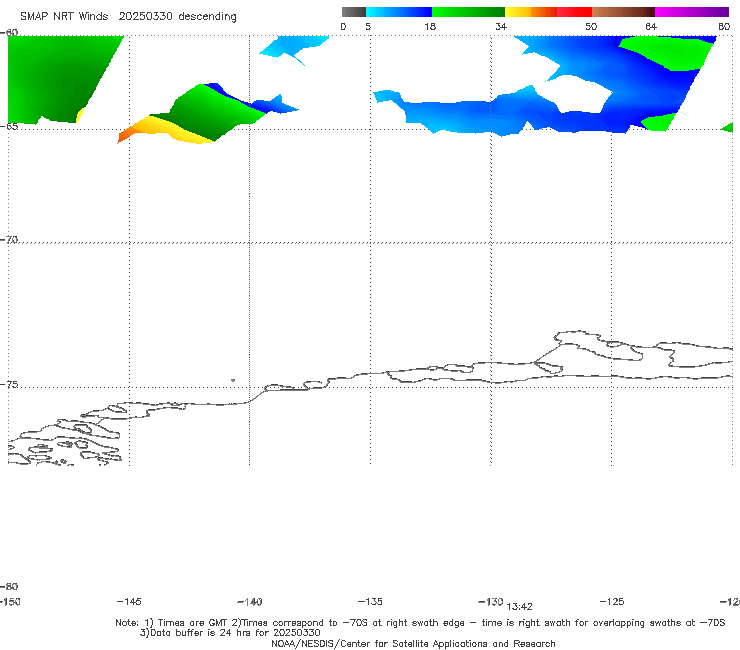740x650 pixels.
Task: Click the color scale label 5
Action: 368,26
